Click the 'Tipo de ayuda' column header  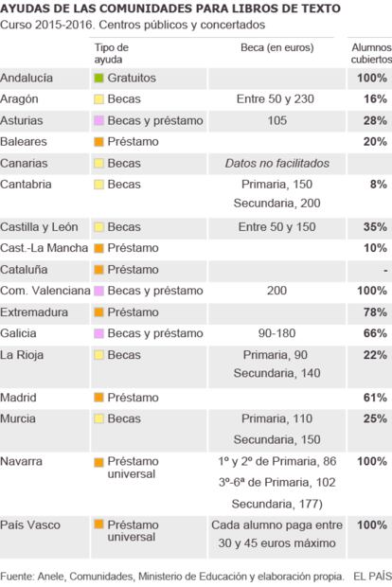click(x=111, y=53)
